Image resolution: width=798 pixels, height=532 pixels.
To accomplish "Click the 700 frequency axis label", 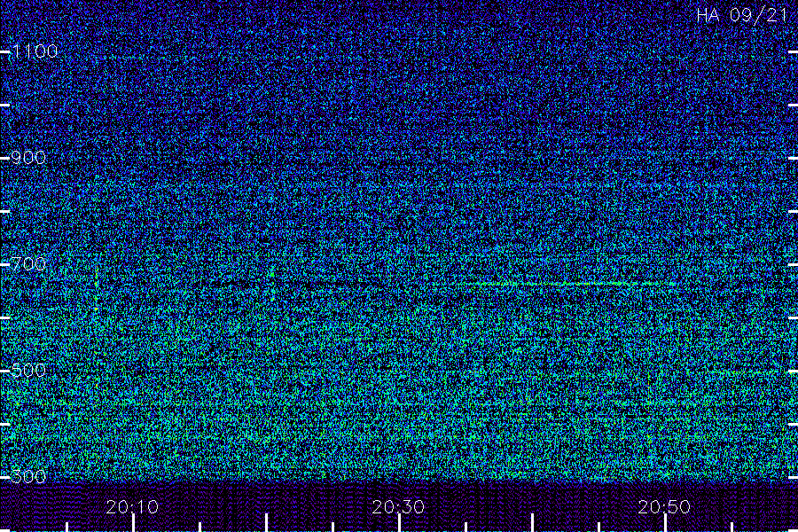I will 28,264.
